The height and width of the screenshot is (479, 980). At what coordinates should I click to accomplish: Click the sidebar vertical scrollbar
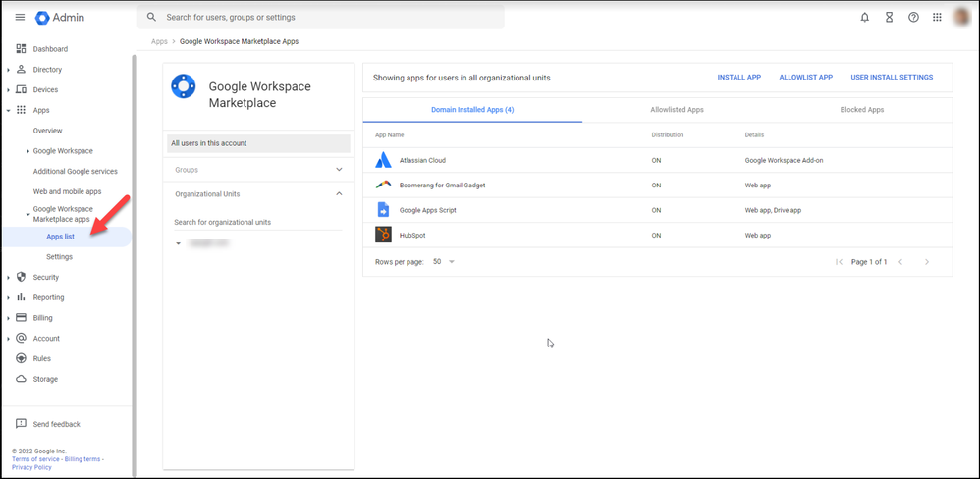coord(134,265)
